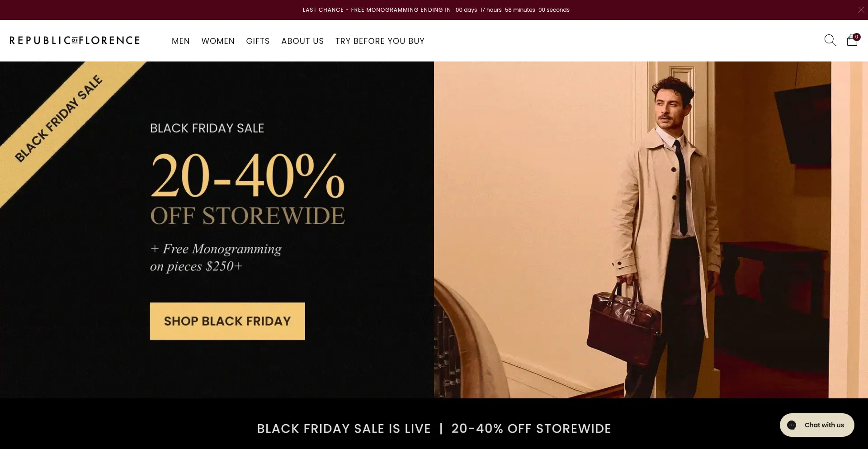
Task: Open the Chat with us widget
Action: [x=817, y=425]
